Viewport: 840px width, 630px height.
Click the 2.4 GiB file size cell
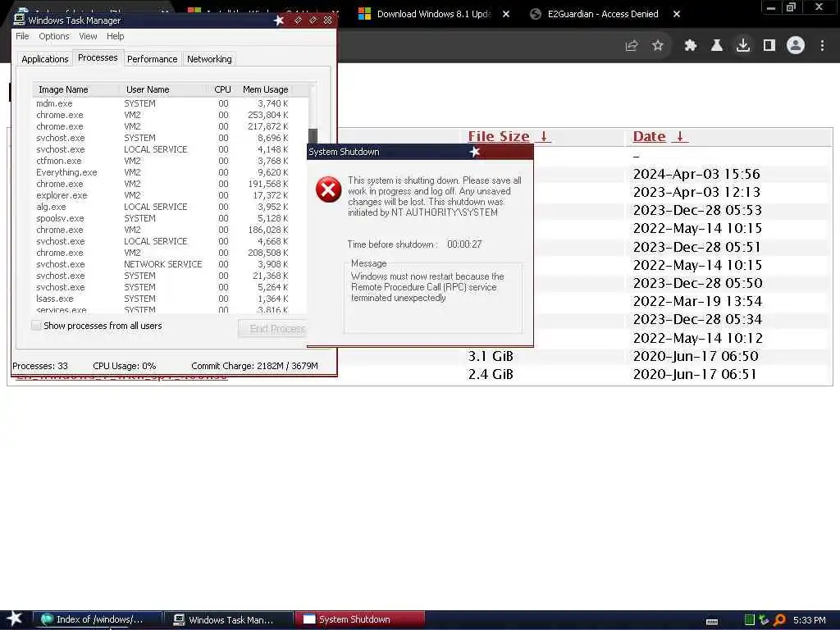pyautogui.click(x=491, y=374)
